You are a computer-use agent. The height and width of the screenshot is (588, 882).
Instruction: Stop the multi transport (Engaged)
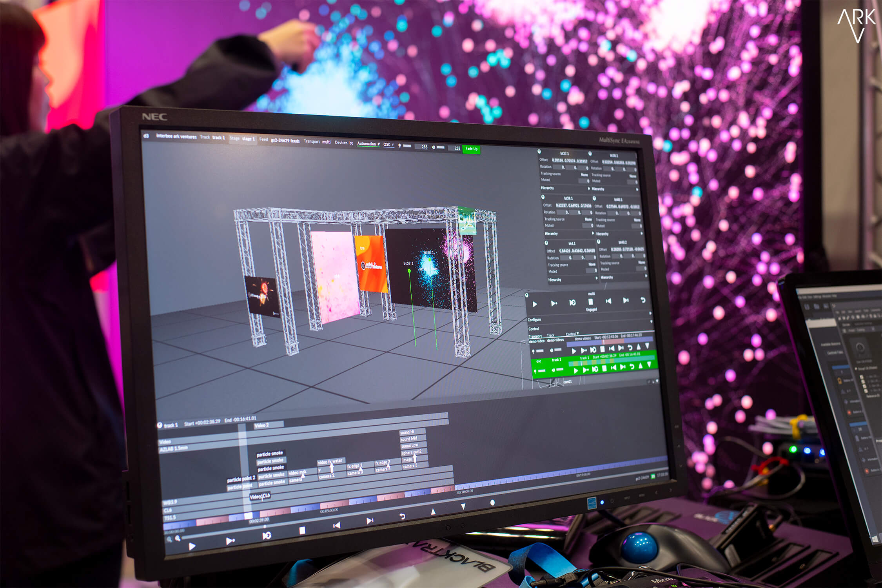pyautogui.click(x=590, y=302)
